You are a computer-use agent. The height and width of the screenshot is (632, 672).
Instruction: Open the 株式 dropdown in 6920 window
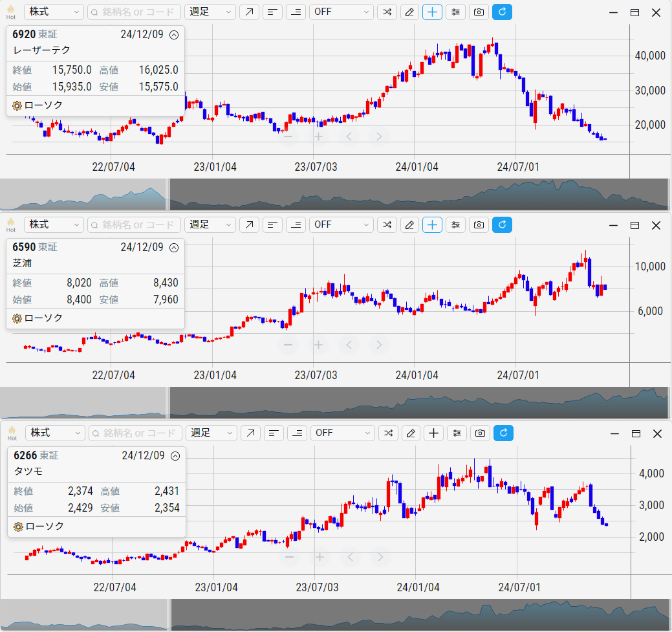(x=54, y=12)
